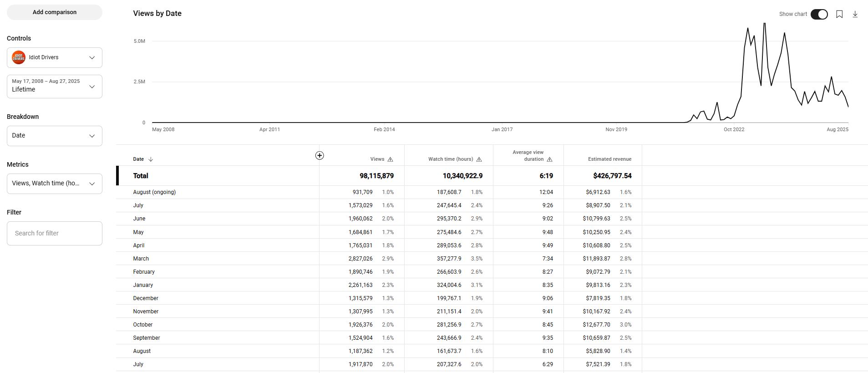
Task: Click warning triangle next to Views header
Action: coord(390,159)
